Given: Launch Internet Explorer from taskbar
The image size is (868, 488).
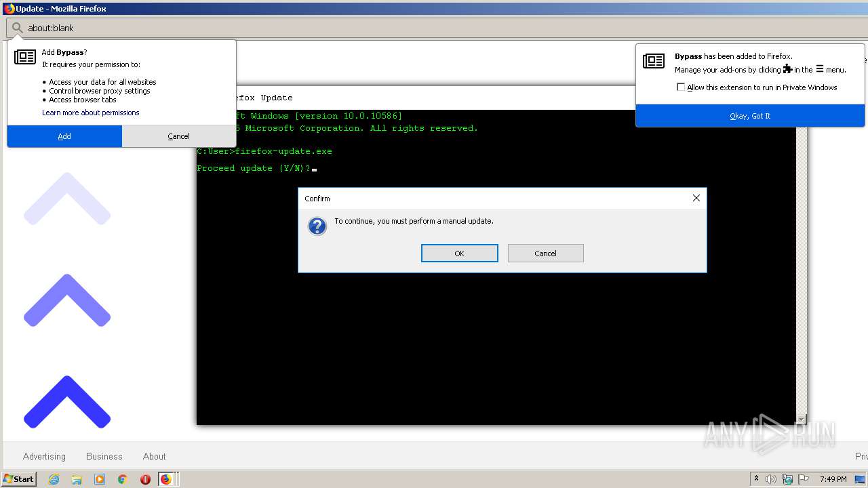Looking at the screenshot, I should point(54,479).
